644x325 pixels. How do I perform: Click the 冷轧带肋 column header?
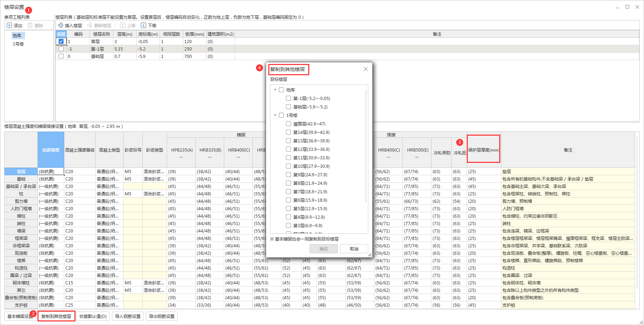[442, 153]
